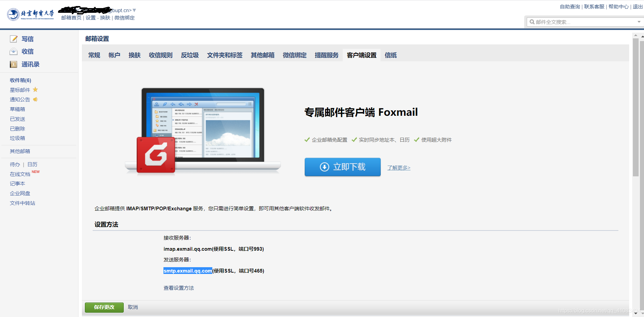Viewport: 644px width, 317px height.
Task: Click the scrollbar down arrow
Action: point(636,313)
